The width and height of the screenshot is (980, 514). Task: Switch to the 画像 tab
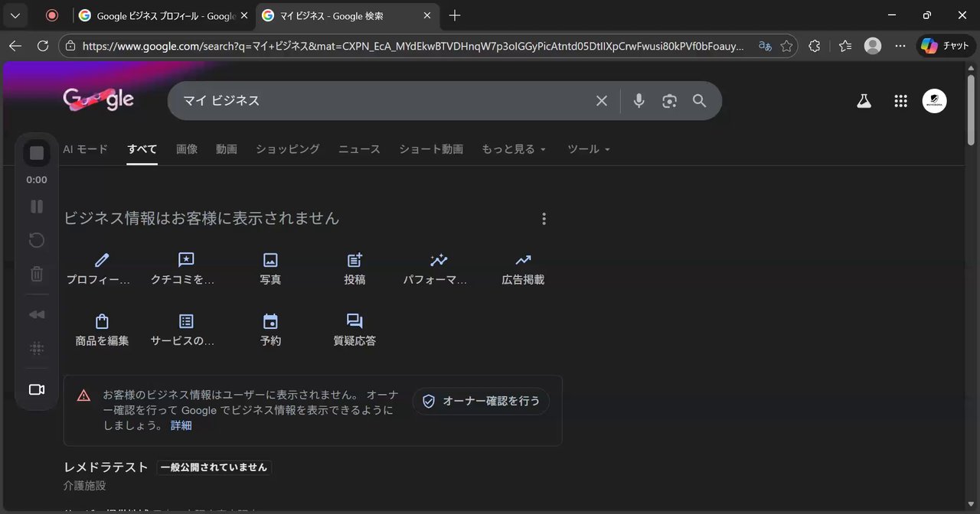(187, 149)
